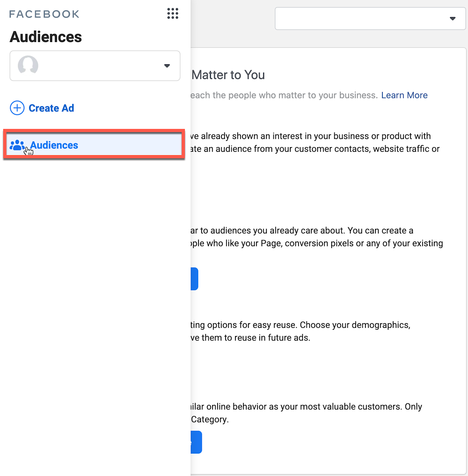This screenshot has width=468, height=476.
Task: Open the nine-dot apps grid menu
Action: click(x=172, y=14)
